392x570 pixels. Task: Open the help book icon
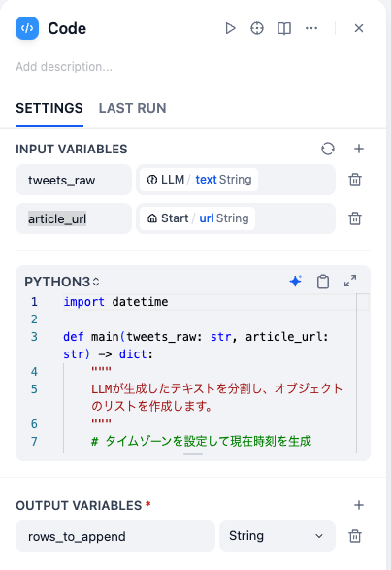tap(284, 28)
